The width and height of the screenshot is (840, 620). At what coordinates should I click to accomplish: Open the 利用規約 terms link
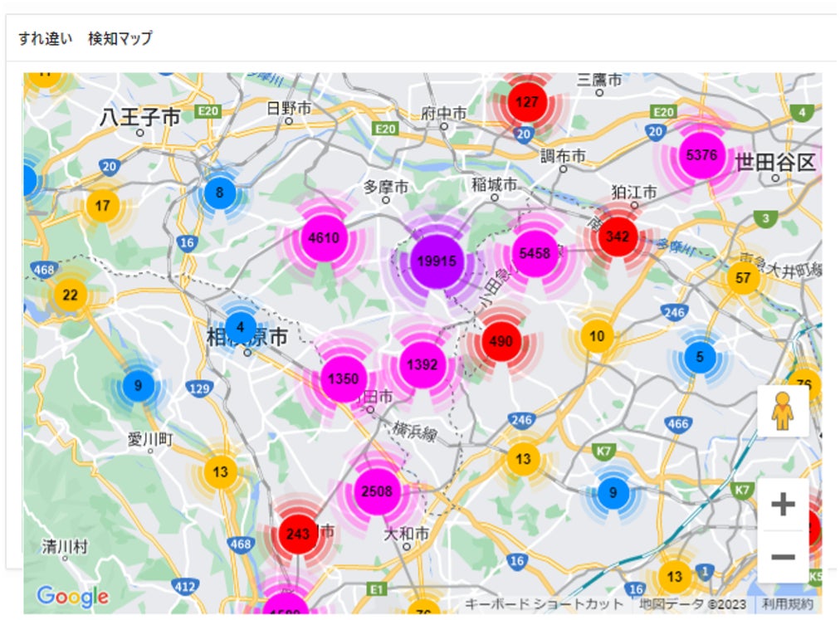coord(788,604)
